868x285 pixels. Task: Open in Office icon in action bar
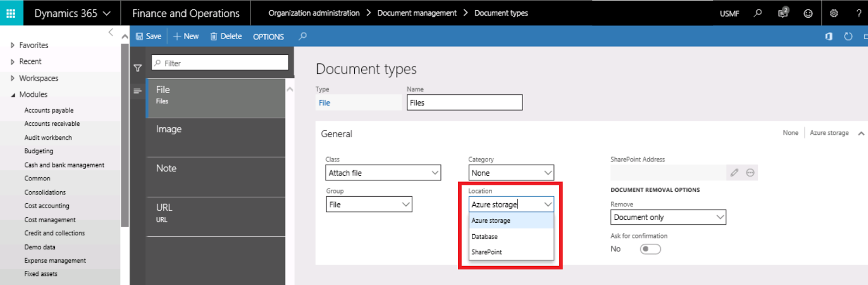pos(828,36)
